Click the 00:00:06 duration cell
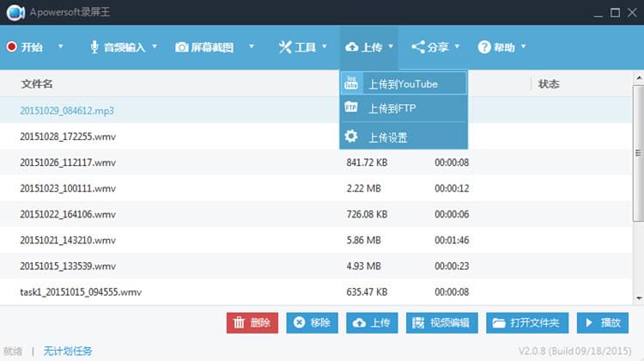 [x=452, y=214]
